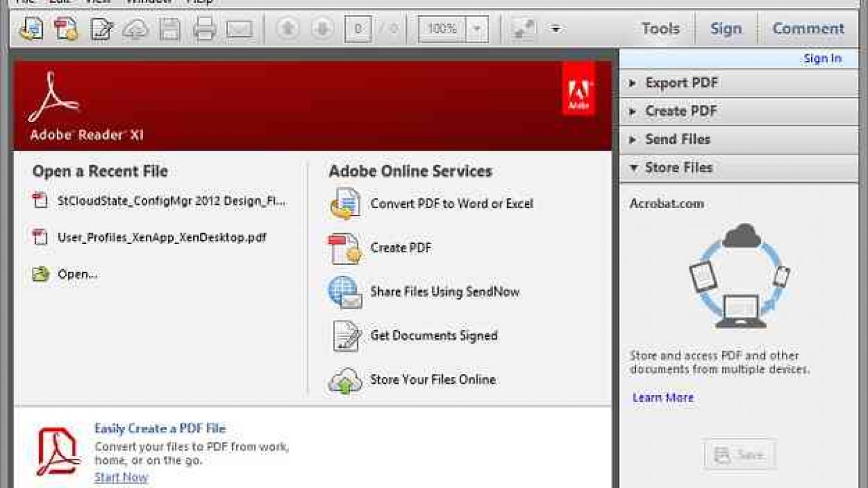The image size is (868, 488).
Task: Click the PDF icon beside StCloudState file
Action: pyautogui.click(x=40, y=201)
